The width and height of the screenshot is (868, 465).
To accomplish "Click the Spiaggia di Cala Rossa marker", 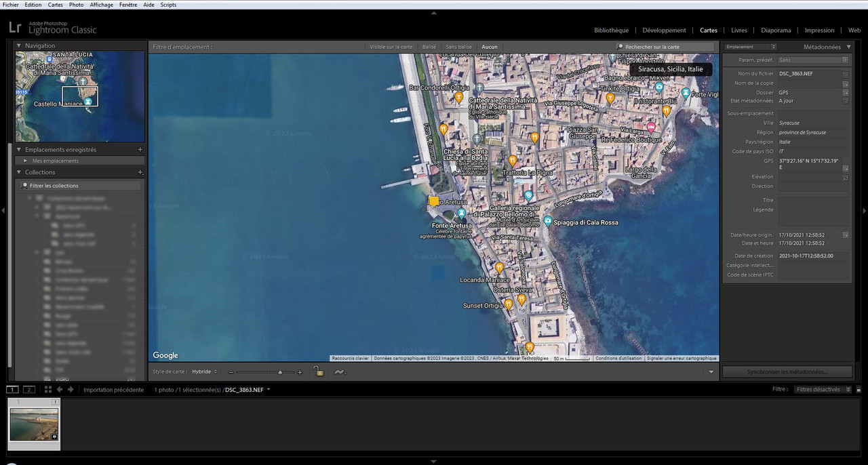I will [x=548, y=222].
